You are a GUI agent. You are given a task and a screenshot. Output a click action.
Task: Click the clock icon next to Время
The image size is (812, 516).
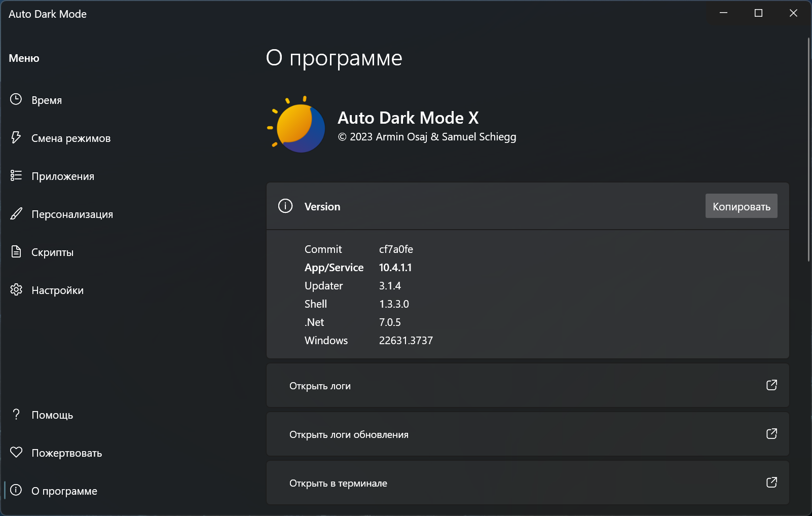16,99
